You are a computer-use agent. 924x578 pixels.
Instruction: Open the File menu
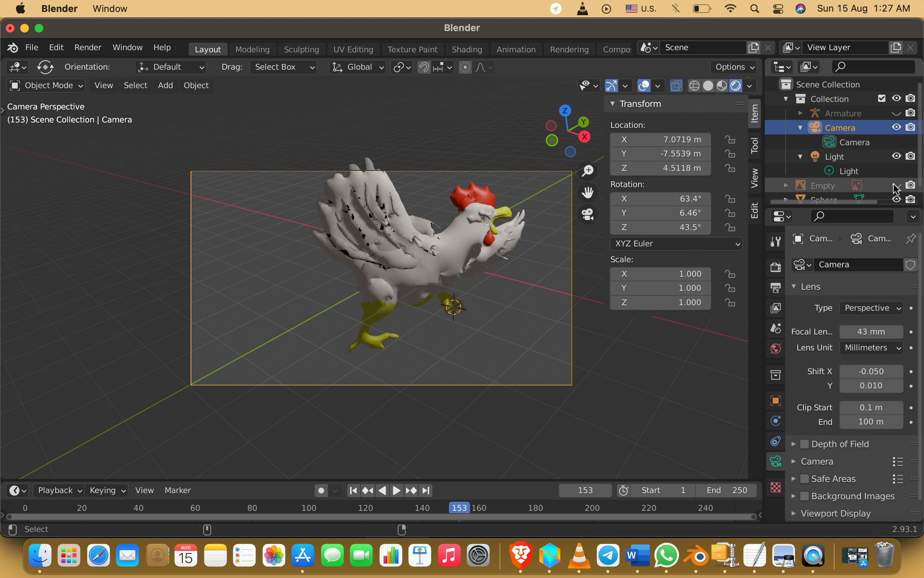tap(32, 47)
